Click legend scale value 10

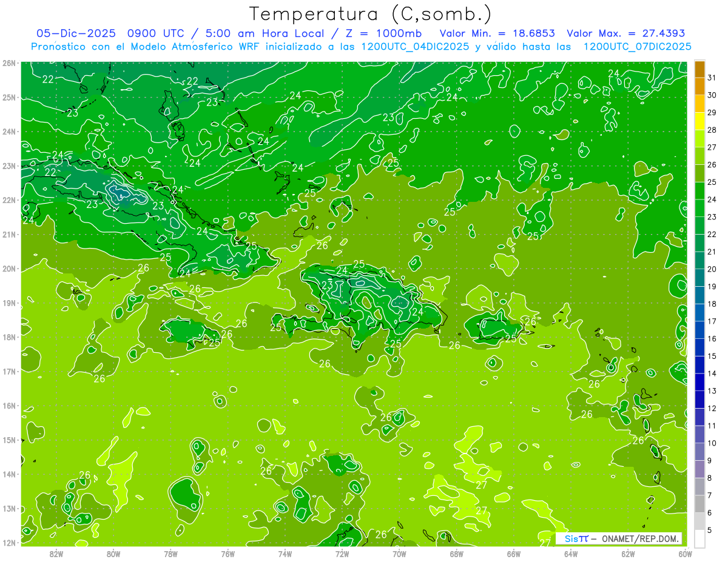[x=712, y=443]
